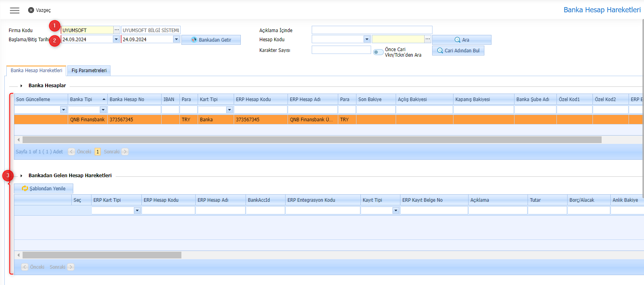This screenshot has height=285, width=644.
Task: Open Kayıt Tipi filter dropdown
Action: (396, 210)
